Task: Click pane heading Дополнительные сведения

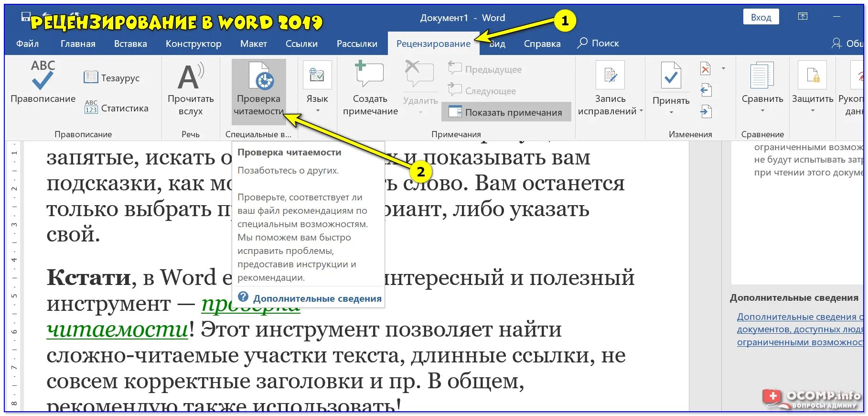Action: pyautogui.click(x=794, y=297)
